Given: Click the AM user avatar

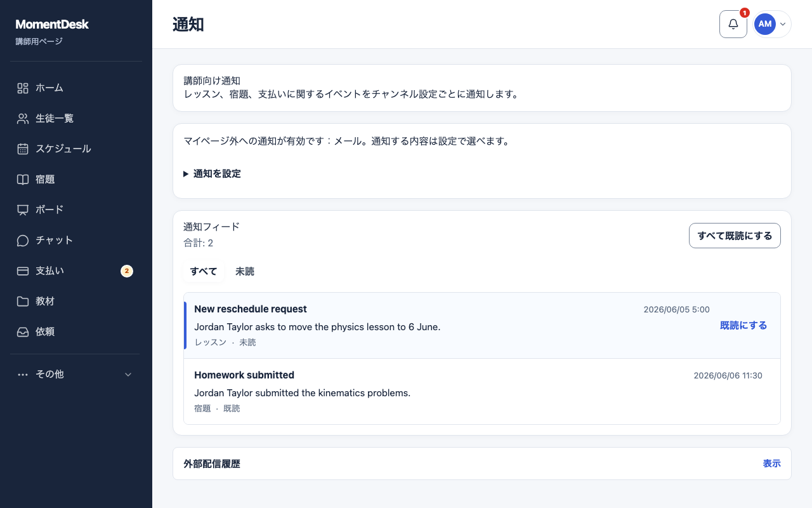Looking at the screenshot, I should point(765,24).
